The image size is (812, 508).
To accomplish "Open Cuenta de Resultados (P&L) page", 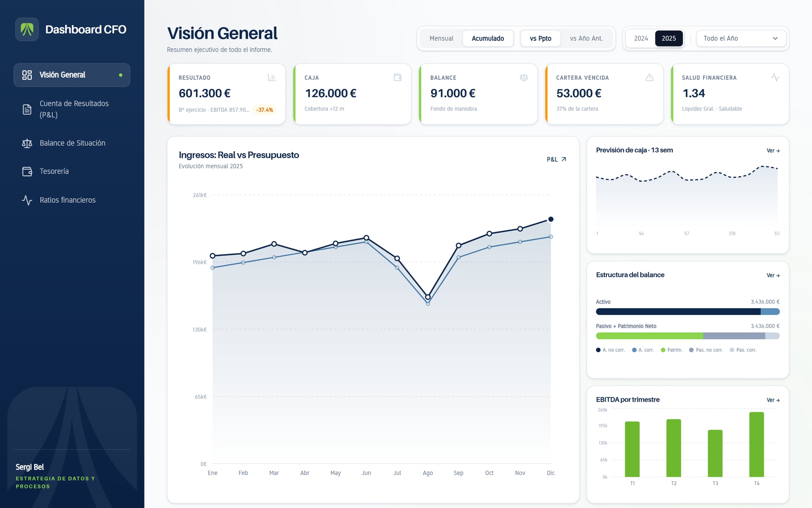I will coord(72,109).
